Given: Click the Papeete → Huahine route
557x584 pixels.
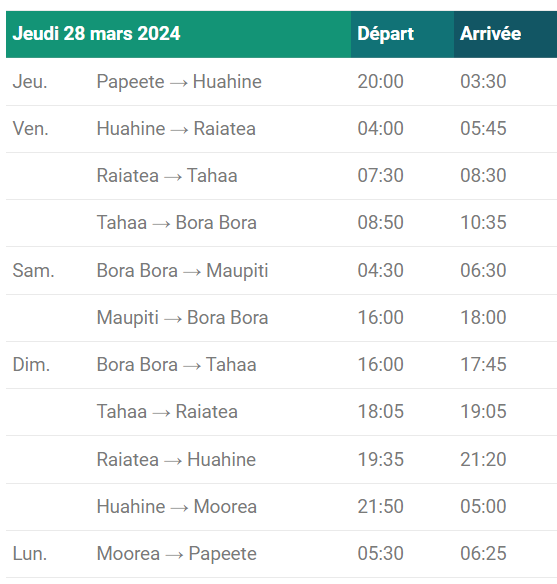Looking at the screenshot, I should point(179,82).
